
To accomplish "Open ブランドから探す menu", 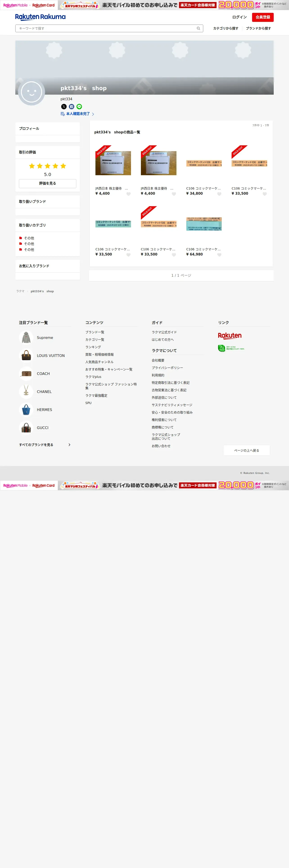I will click(x=258, y=28).
